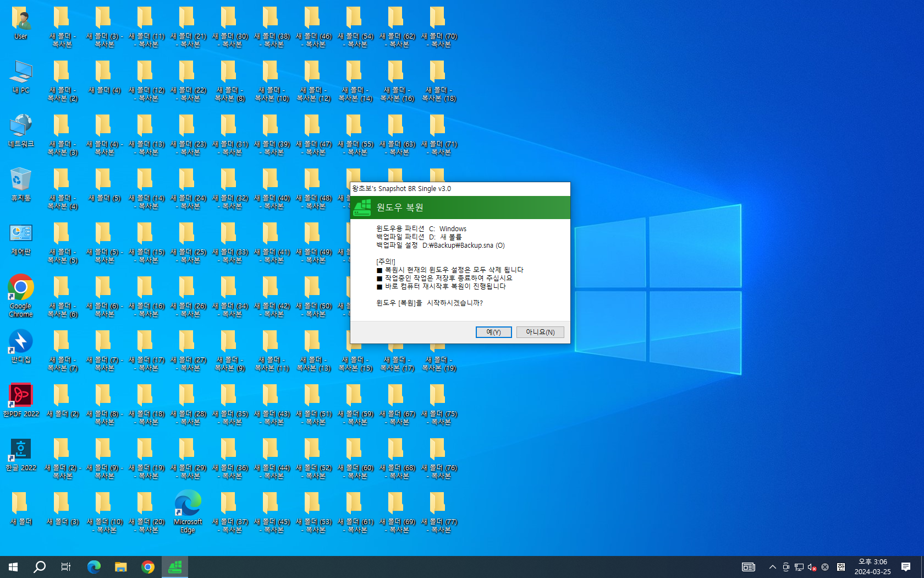924x578 pixels.
Task: Click Snapshot BR taskbar button
Action: (175, 567)
